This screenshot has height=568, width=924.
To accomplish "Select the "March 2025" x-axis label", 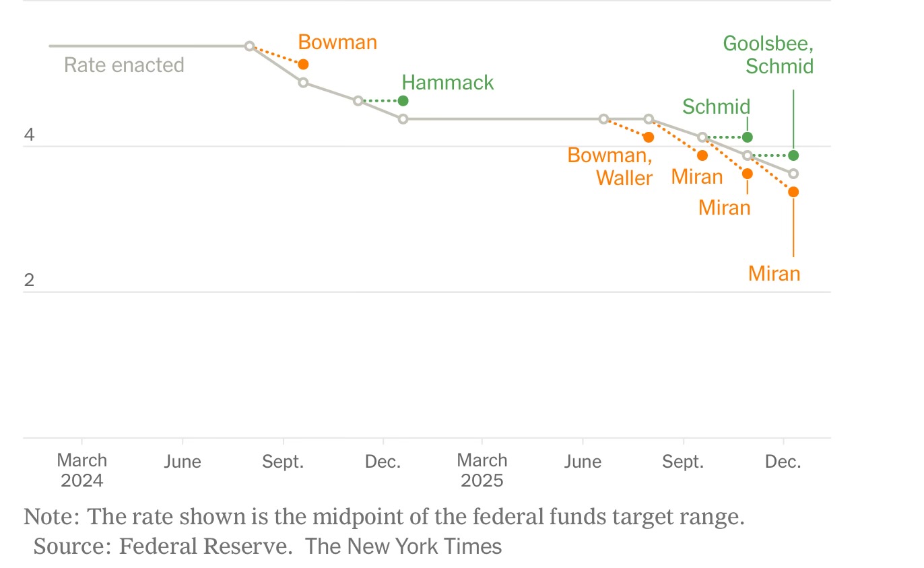I will click(482, 470).
